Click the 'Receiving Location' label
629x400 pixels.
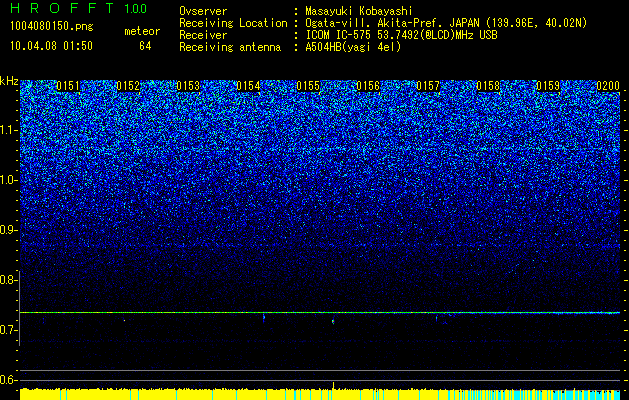233,23
